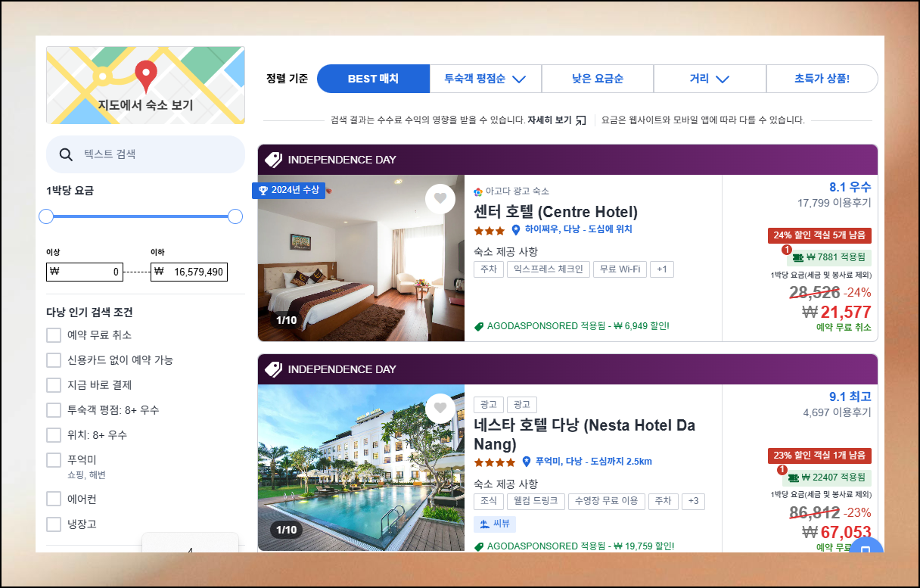This screenshot has width=920, height=588.
Task: Click 하이쩌우, 다낭 location link
Action: tap(579, 229)
